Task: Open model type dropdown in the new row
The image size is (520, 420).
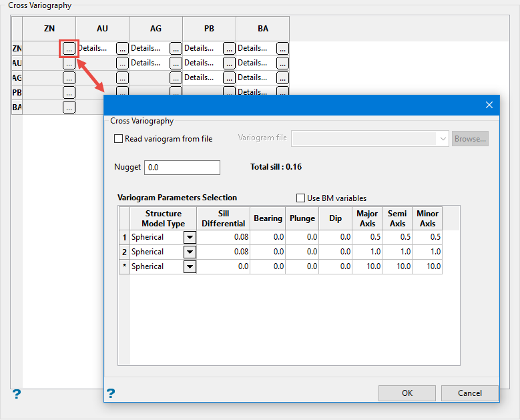Action: (x=190, y=266)
